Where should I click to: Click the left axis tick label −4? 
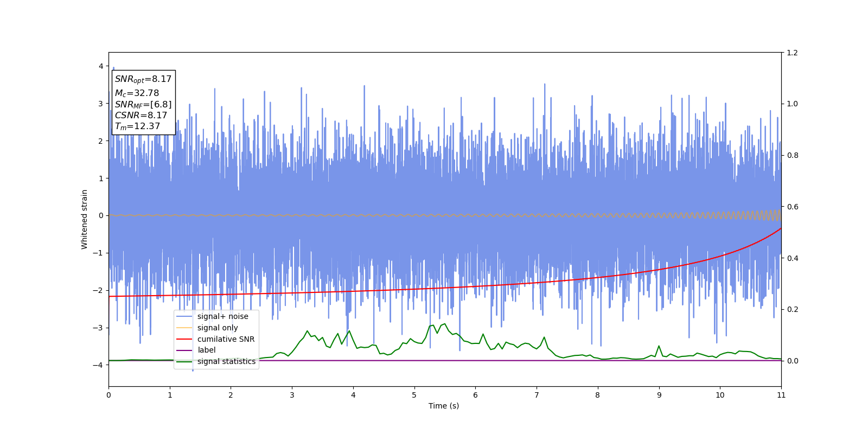(x=98, y=365)
